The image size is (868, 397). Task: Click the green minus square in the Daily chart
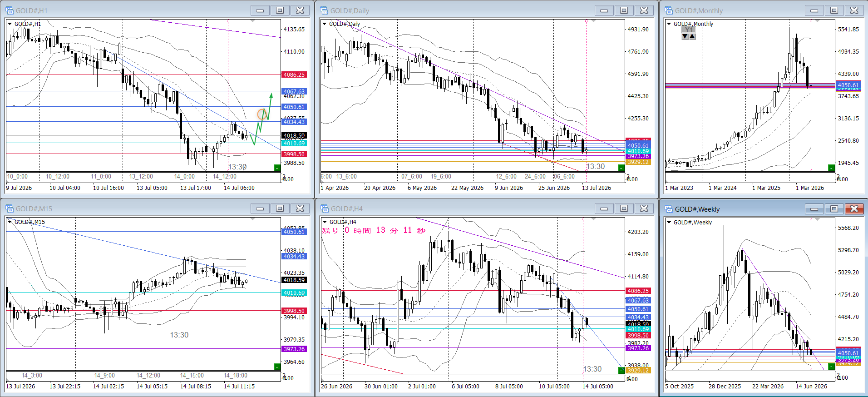pyautogui.click(x=621, y=168)
